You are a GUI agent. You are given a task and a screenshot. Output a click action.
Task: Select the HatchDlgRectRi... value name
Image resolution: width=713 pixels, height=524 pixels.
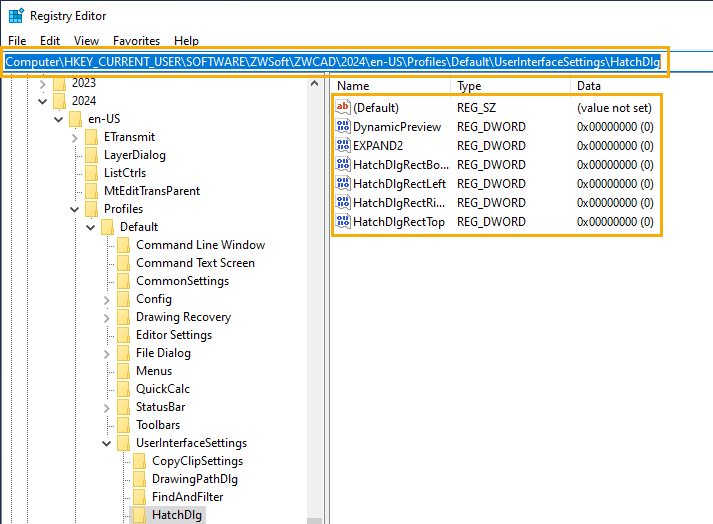pos(399,202)
